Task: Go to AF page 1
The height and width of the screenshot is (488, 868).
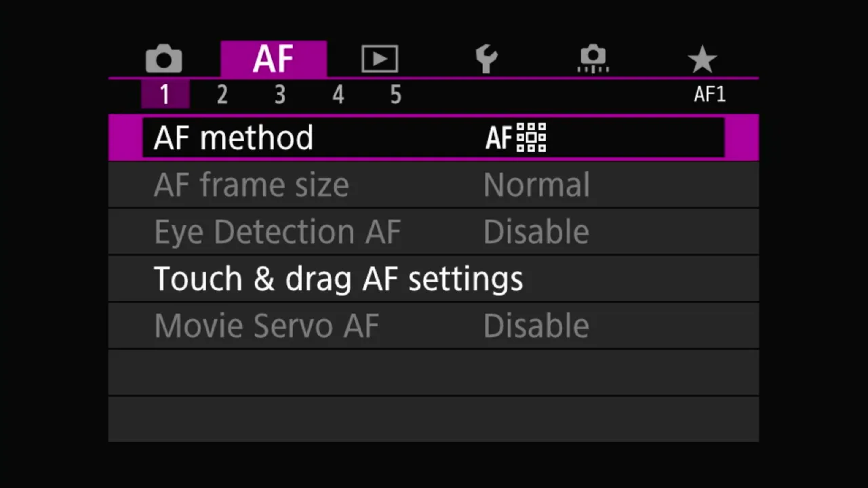Action: point(165,95)
